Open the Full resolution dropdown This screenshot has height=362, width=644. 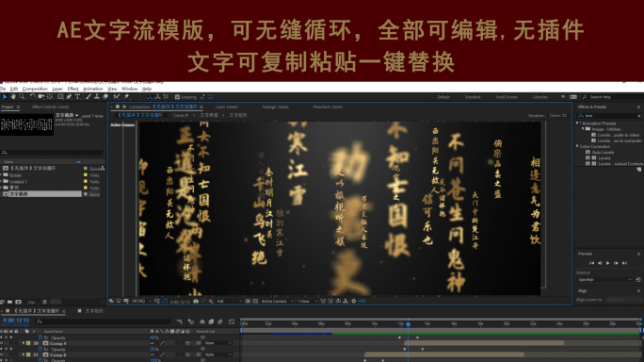pyautogui.click(x=229, y=301)
